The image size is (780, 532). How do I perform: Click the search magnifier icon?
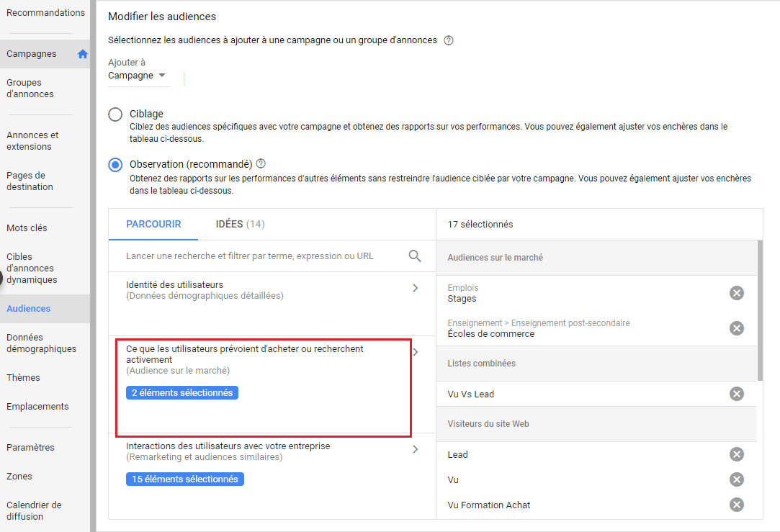pyautogui.click(x=415, y=256)
